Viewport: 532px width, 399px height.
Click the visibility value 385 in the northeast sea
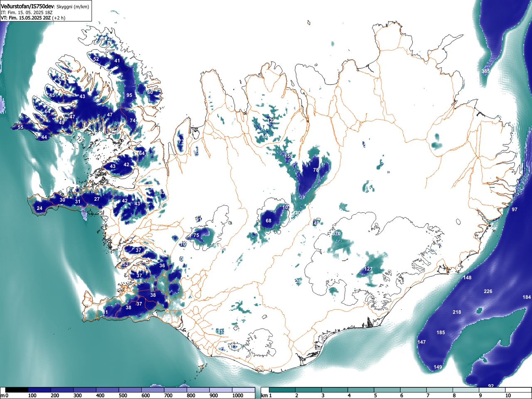(x=485, y=71)
